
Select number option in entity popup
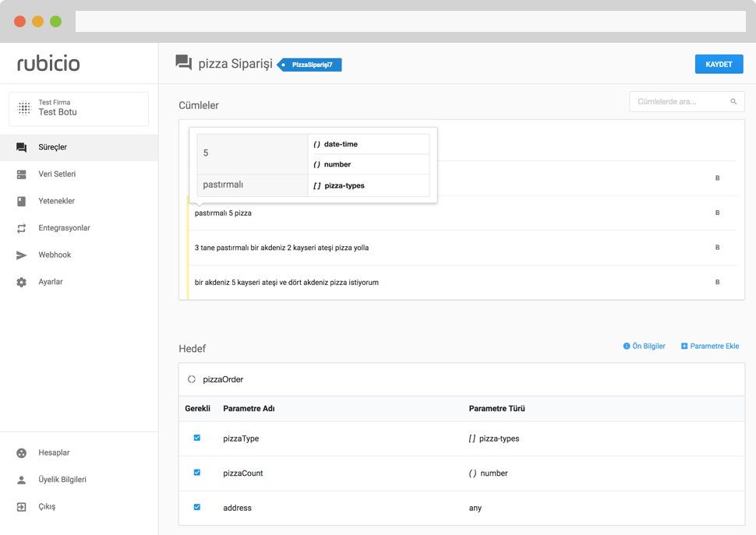pyautogui.click(x=369, y=164)
